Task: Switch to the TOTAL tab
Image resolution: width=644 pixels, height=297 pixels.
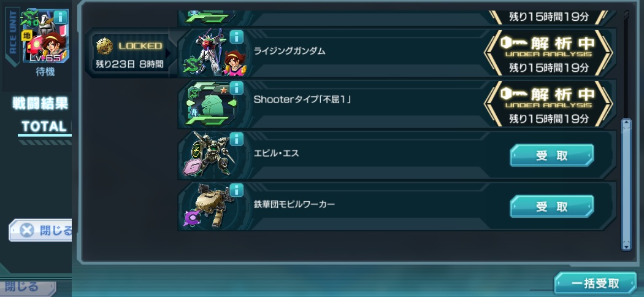Action: 44,126
